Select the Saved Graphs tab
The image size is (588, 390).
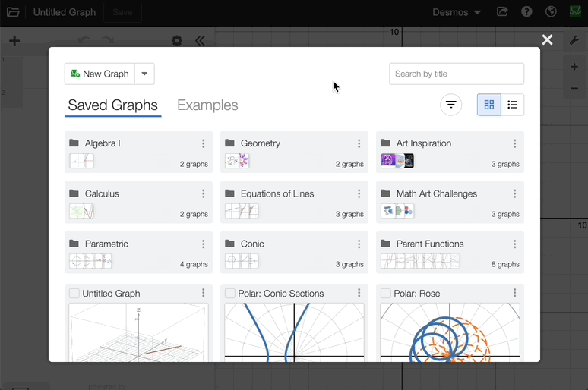tap(112, 105)
